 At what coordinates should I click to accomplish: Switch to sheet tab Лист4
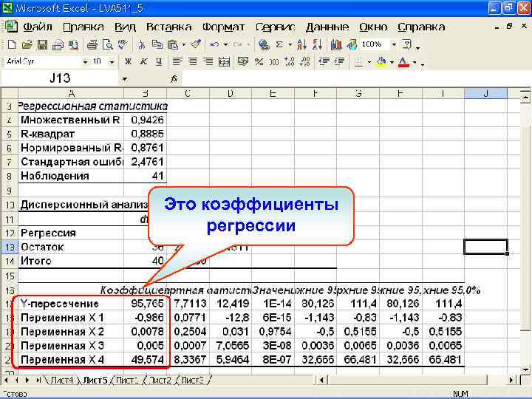(x=62, y=381)
